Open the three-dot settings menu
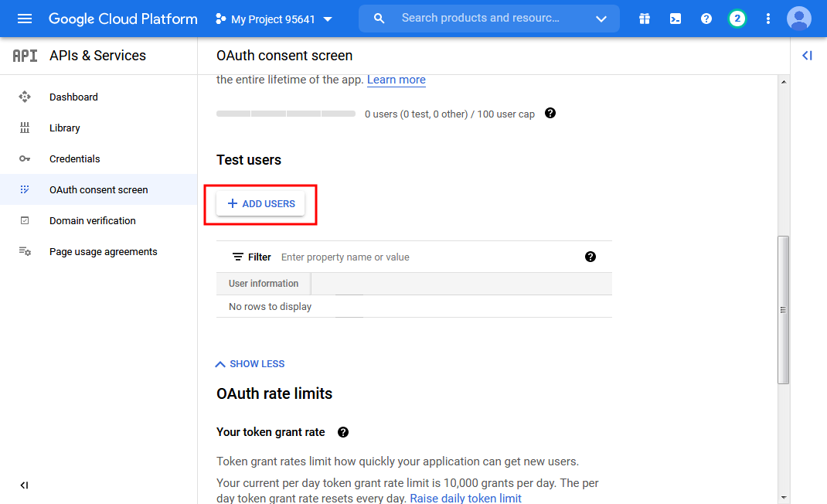Screen dimensions: 827x504 tap(768, 19)
